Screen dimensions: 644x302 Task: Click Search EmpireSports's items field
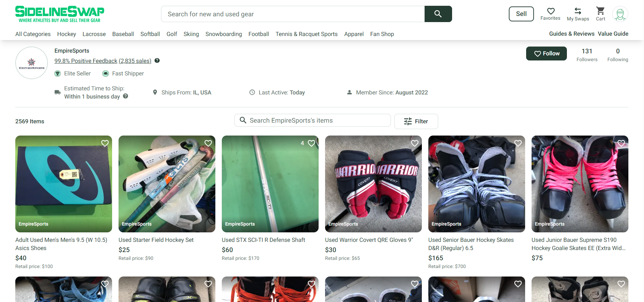pyautogui.click(x=312, y=120)
